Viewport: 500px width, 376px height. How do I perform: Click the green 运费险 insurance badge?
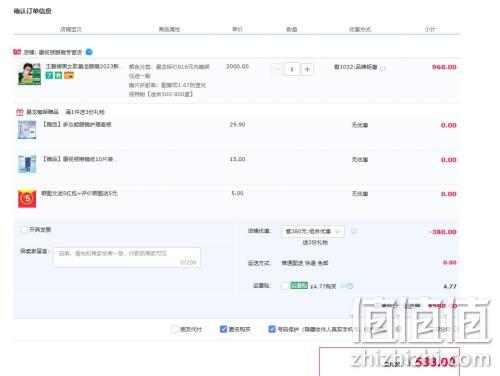299,285
